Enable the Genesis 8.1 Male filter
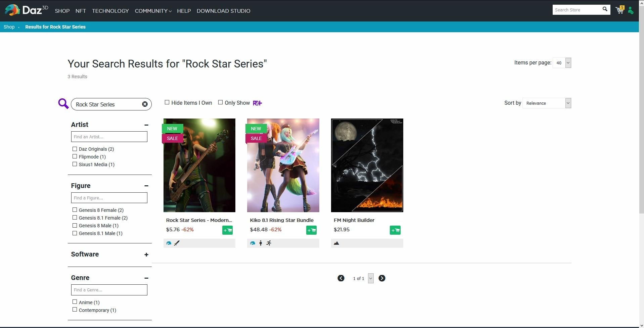 [x=75, y=233]
